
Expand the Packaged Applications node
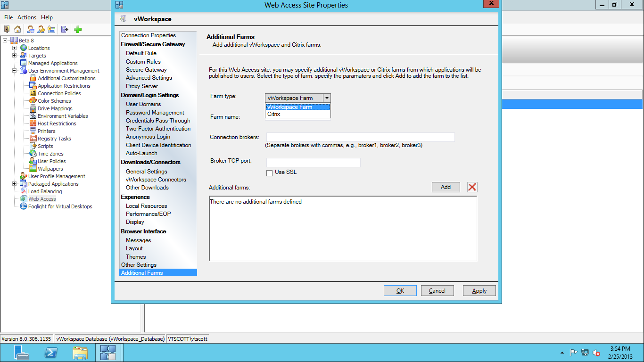(x=15, y=184)
